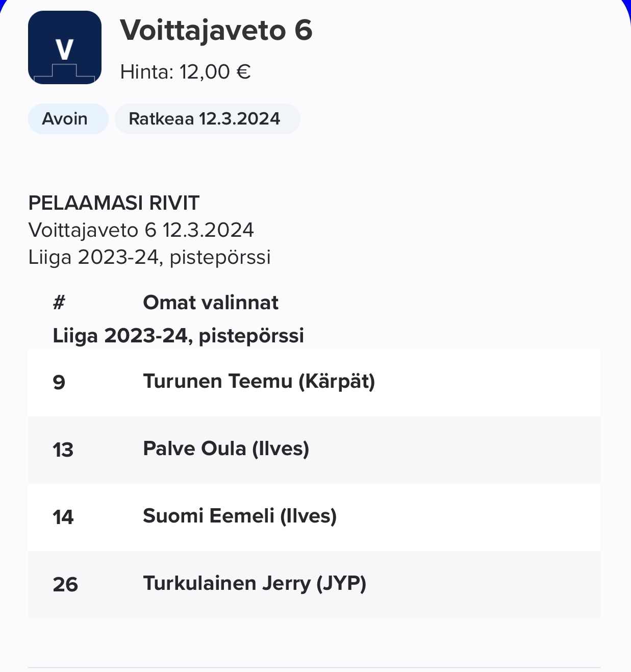Select the PELAAMASI RIVIT heading
Image resolution: width=631 pixels, height=672 pixels.
pos(114,203)
